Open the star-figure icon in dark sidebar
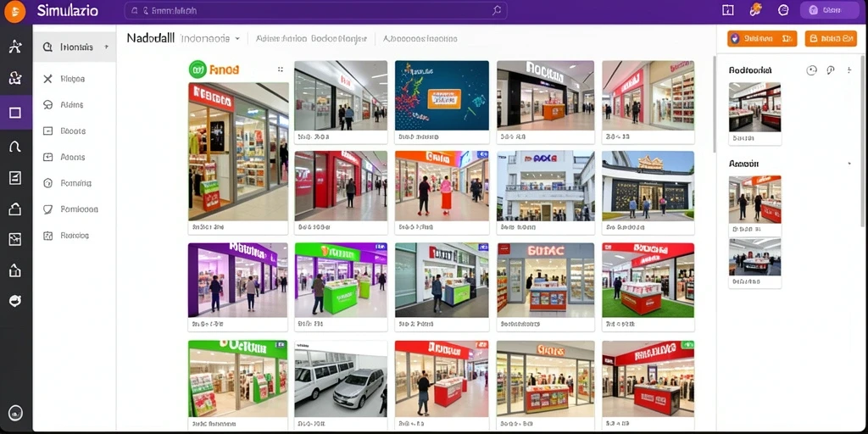The width and height of the screenshot is (868, 434). click(x=15, y=47)
